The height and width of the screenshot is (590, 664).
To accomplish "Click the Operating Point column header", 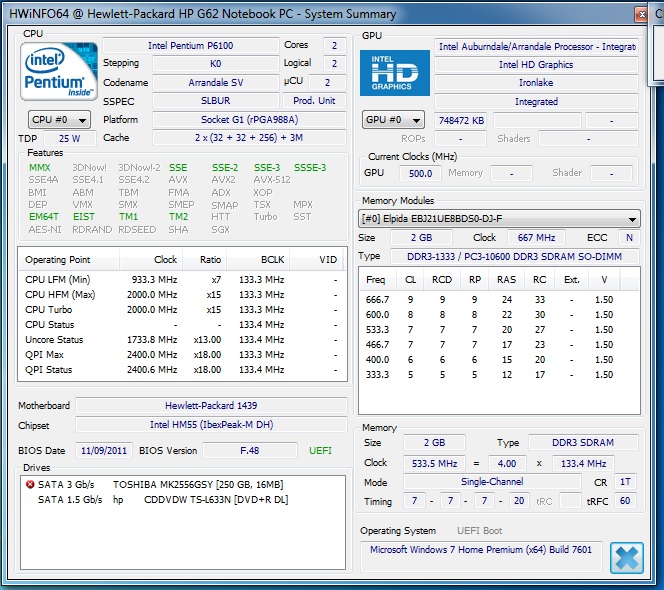I will click(69, 260).
